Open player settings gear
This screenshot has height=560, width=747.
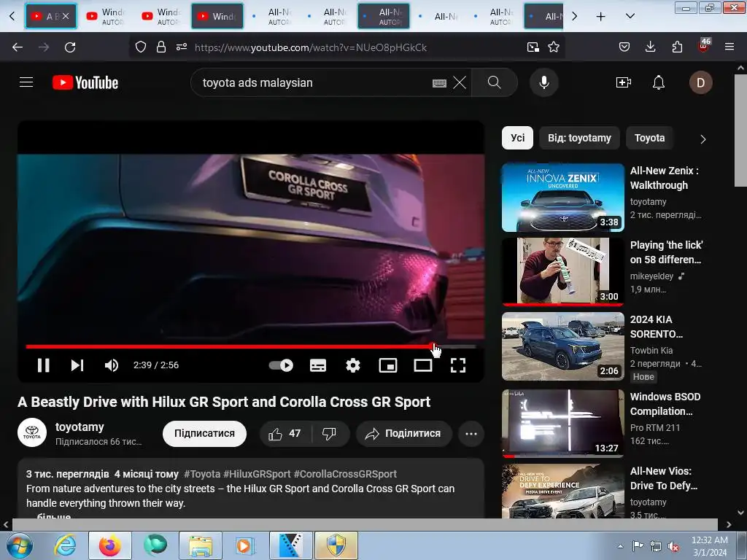[x=352, y=365]
